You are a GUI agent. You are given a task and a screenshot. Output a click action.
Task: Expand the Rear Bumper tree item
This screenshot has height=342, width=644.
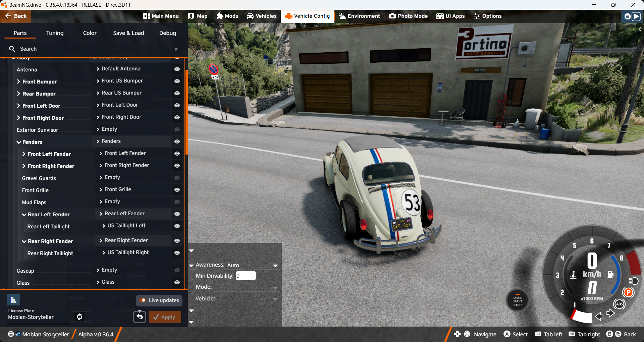[19, 94]
